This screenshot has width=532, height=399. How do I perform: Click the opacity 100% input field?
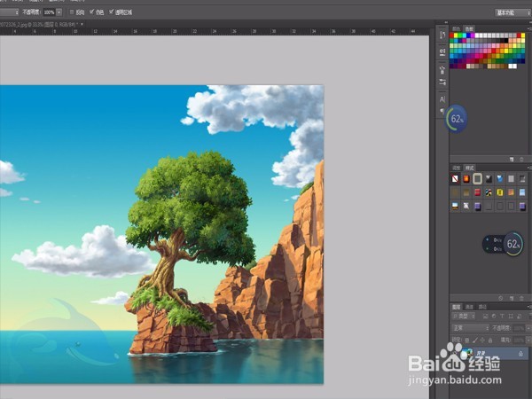pyautogui.click(x=49, y=12)
